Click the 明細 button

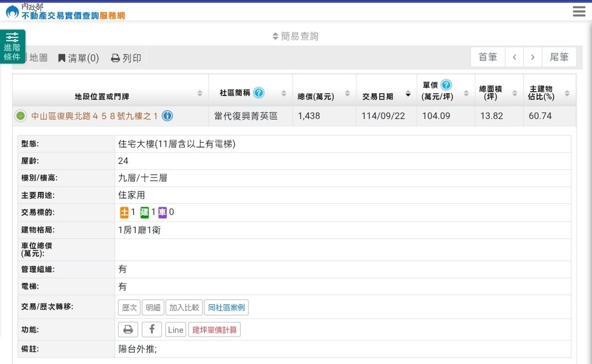(x=153, y=308)
